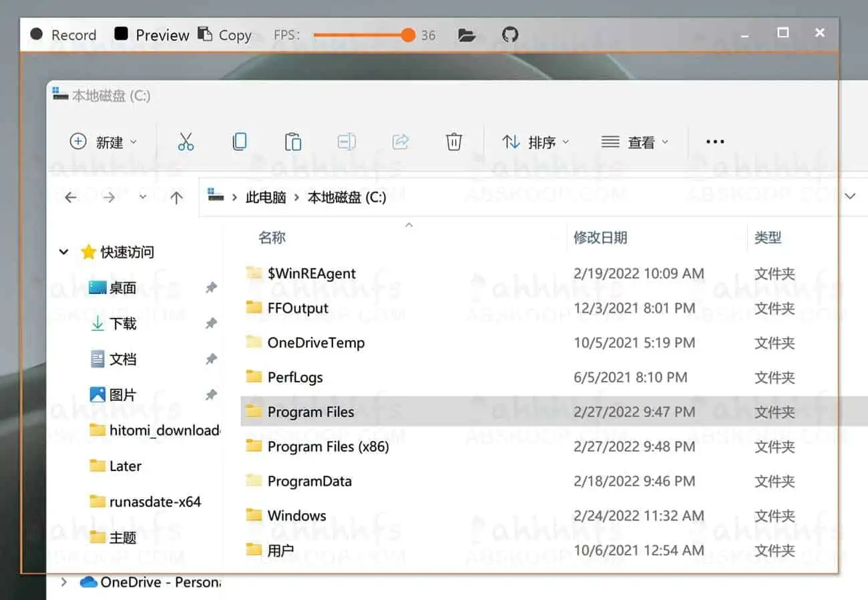Viewport: 868px width, 600px height.
Task: Click the open folder icon near FPS slider
Action: click(467, 34)
